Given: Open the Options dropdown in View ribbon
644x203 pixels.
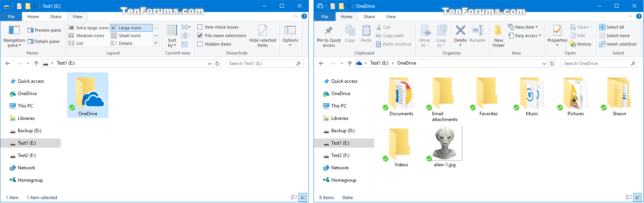Looking at the screenshot, I should pos(290,36).
